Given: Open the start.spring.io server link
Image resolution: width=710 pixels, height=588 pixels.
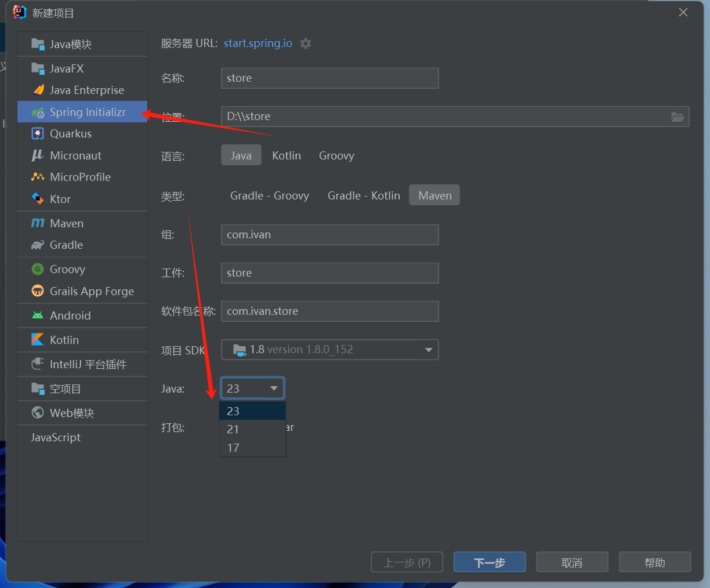Looking at the screenshot, I should point(258,43).
